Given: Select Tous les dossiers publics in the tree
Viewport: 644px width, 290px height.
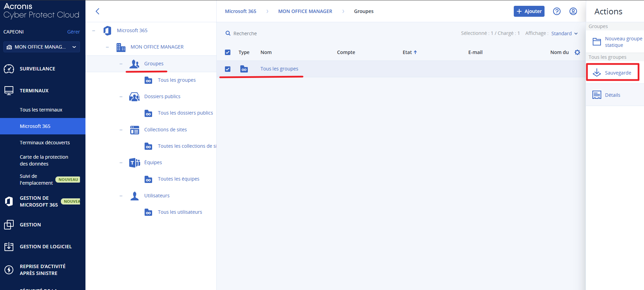Looking at the screenshot, I should [x=185, y=113].
